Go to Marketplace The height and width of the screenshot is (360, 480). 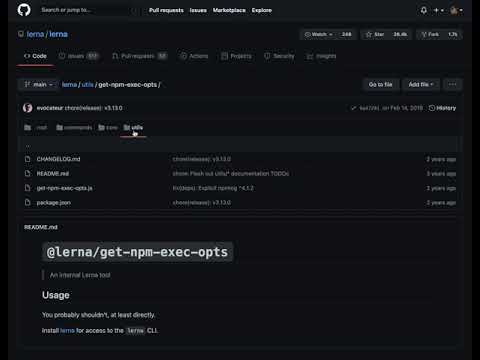pos(229,10)
